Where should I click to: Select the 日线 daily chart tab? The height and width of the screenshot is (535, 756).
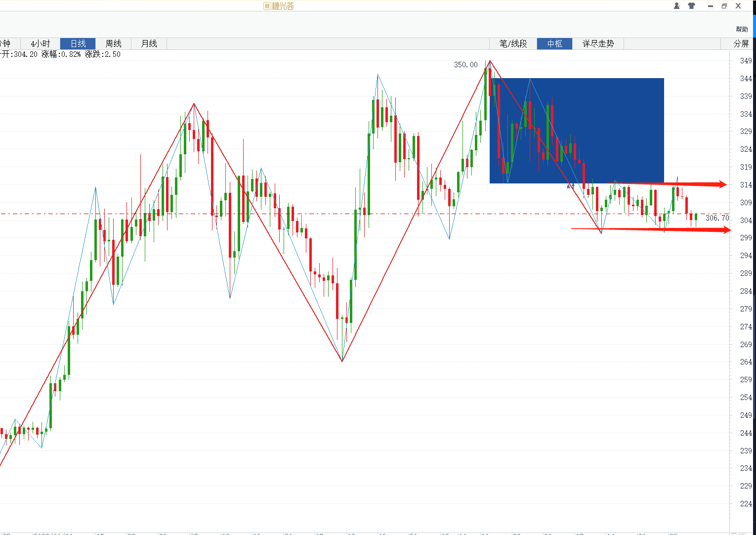[x=78, y=44]
